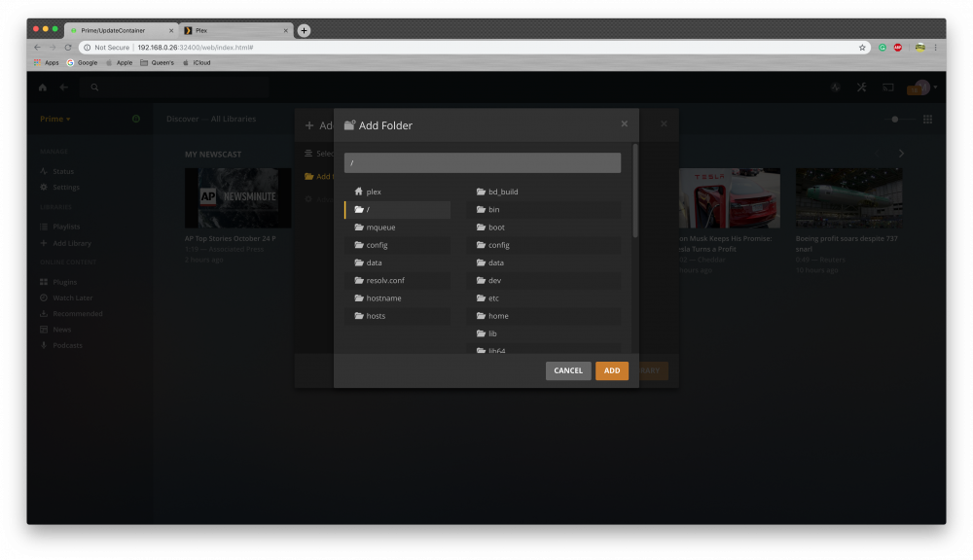Open Plugins in the sidebar
This screenshot has height=560, width=973.
pos(64,282)
